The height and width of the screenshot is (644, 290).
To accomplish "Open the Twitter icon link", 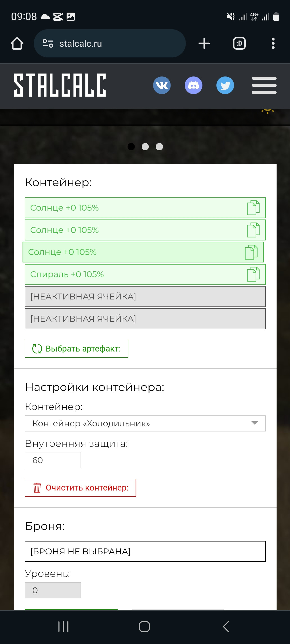I will (x=225, y=85).
